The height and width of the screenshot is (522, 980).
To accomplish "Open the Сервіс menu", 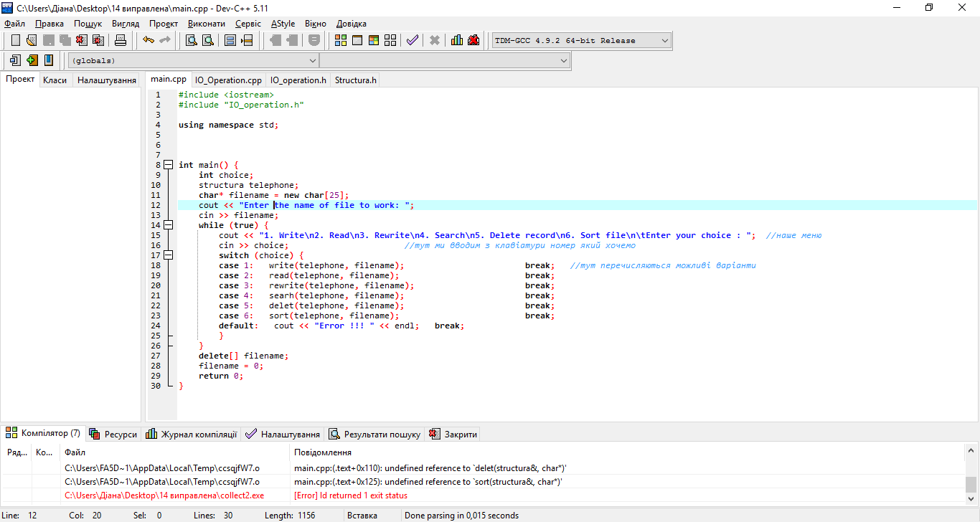I will [x=248, y=24].
